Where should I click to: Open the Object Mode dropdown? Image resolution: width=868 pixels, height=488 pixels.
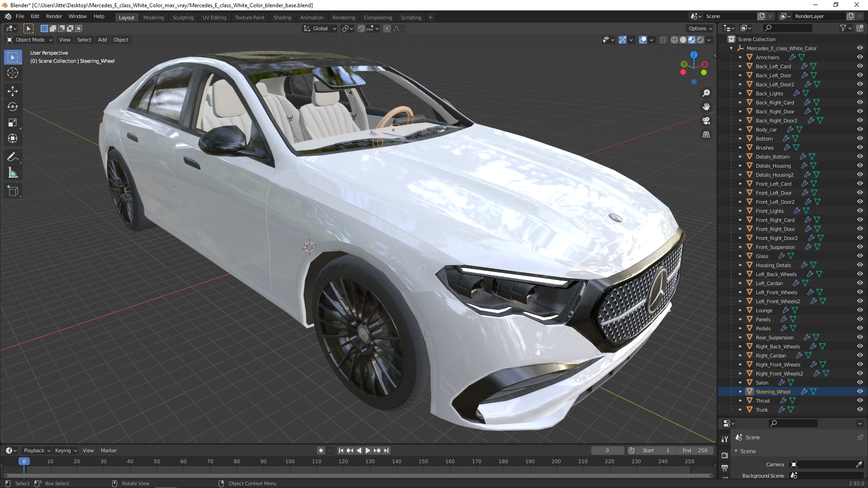[29, 40]
